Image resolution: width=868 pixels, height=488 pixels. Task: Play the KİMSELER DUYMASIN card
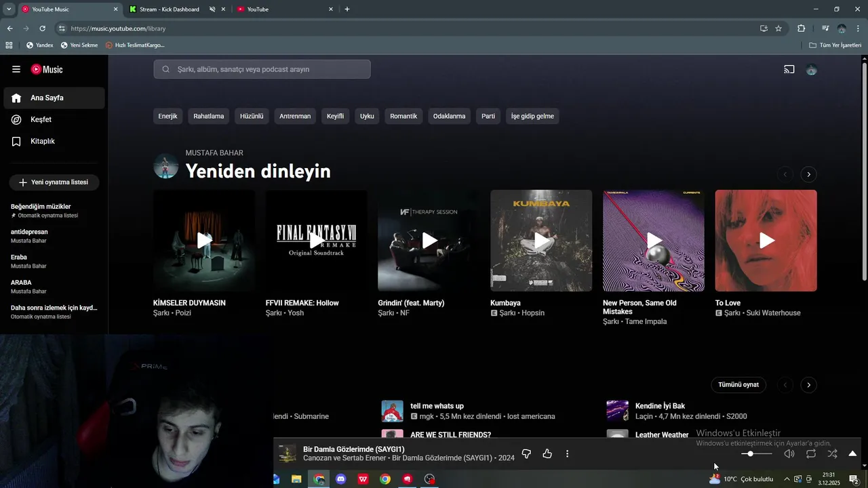tap(204, 241)
